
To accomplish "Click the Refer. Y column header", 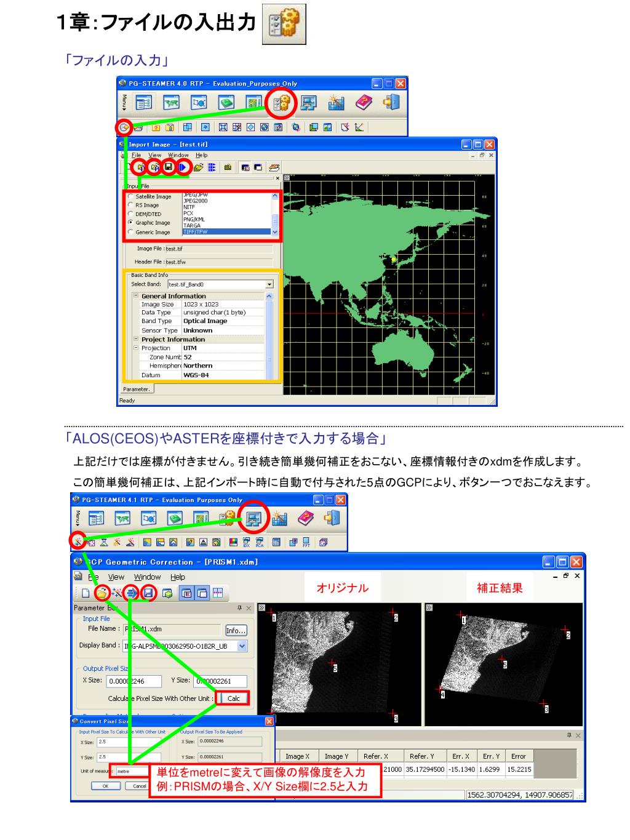I will [421, 756].
